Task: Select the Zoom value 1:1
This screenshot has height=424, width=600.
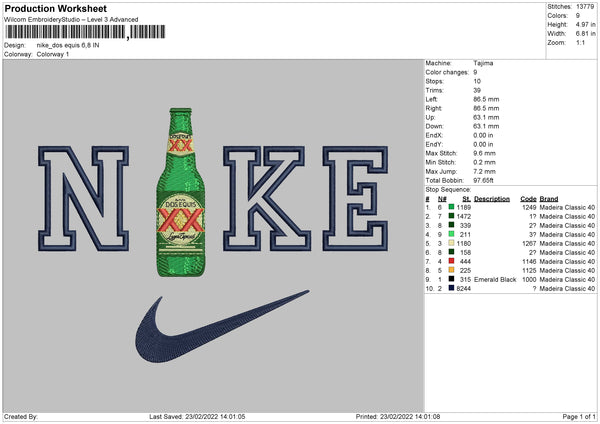Action: (580, 42)
